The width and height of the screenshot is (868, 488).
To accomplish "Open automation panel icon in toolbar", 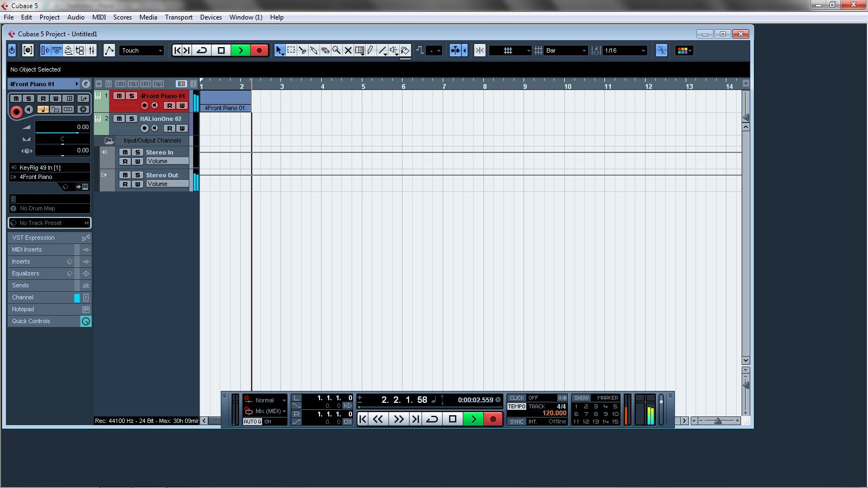I will 109,50.
